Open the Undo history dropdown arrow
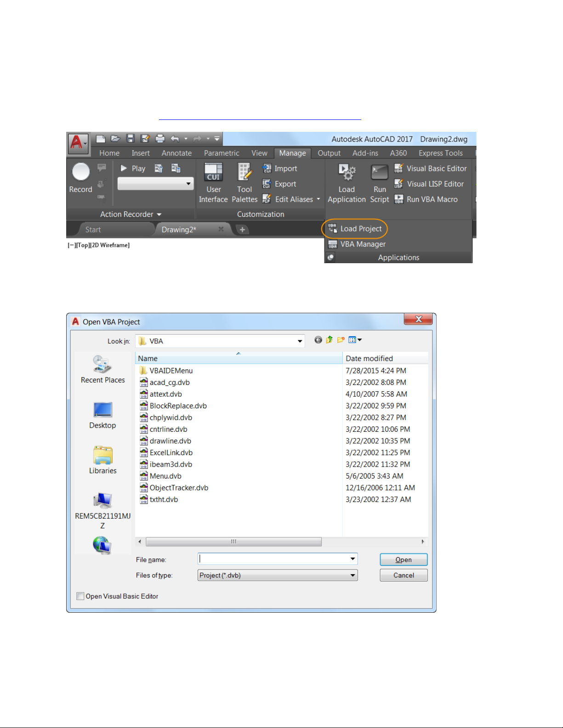The height and width of the screenshot is (728, 563). pyautogui.click(x=186, y=139)
